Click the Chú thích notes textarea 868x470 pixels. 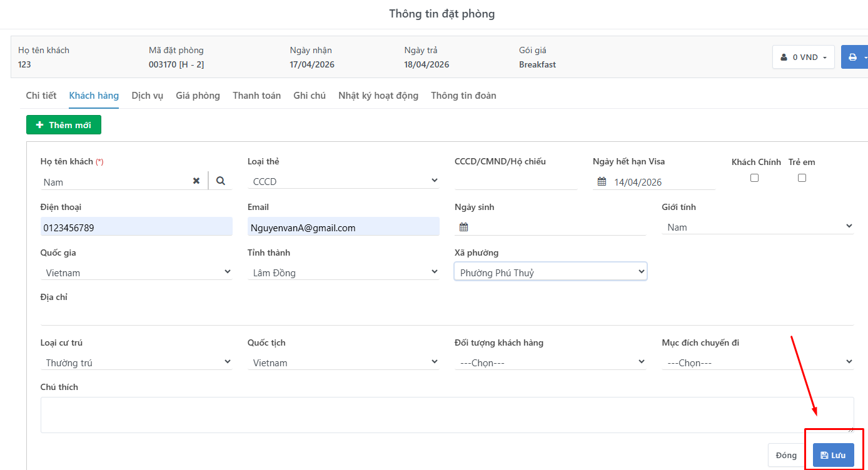pos(447,415)
